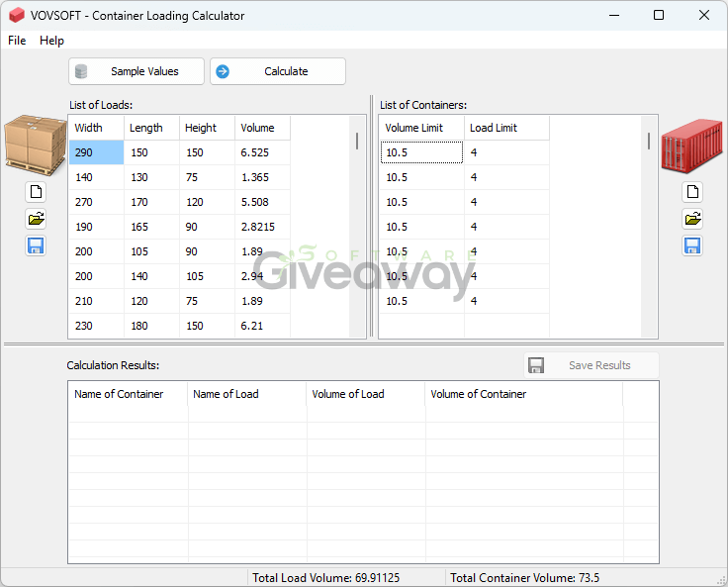Select length cell 105

click(x=151, y=251)
